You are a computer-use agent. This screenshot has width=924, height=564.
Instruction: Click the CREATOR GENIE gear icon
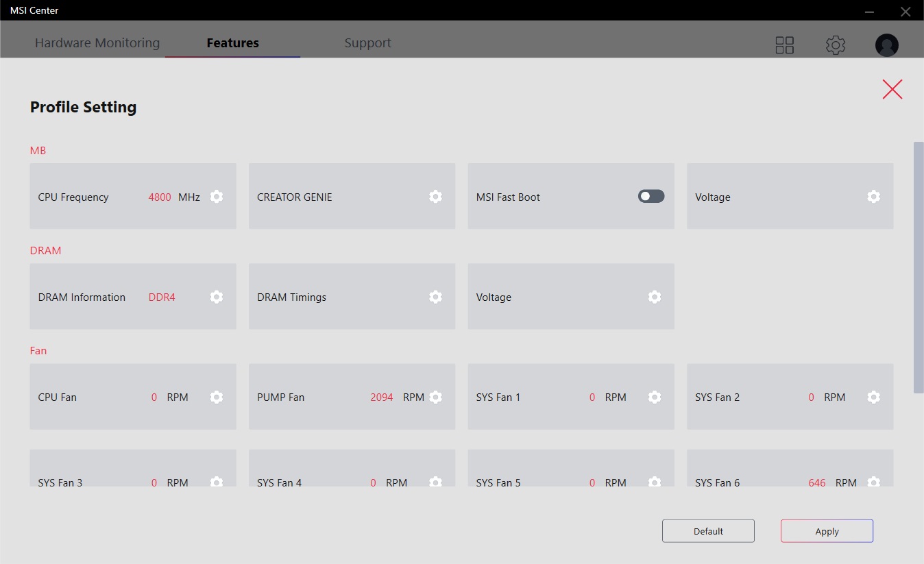pyautogui.click(x=435, y=197)
